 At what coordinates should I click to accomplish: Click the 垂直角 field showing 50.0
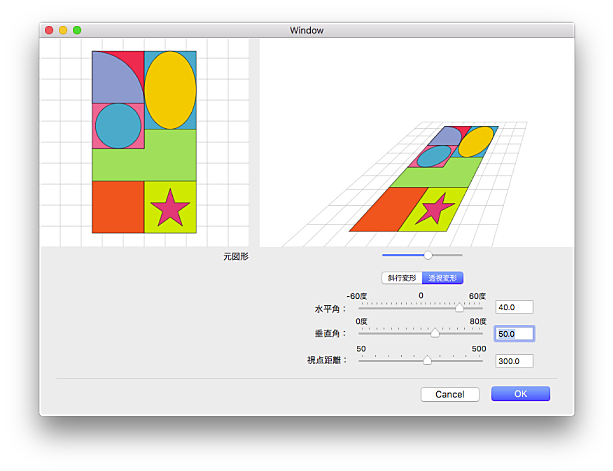(x=514, y=334)
